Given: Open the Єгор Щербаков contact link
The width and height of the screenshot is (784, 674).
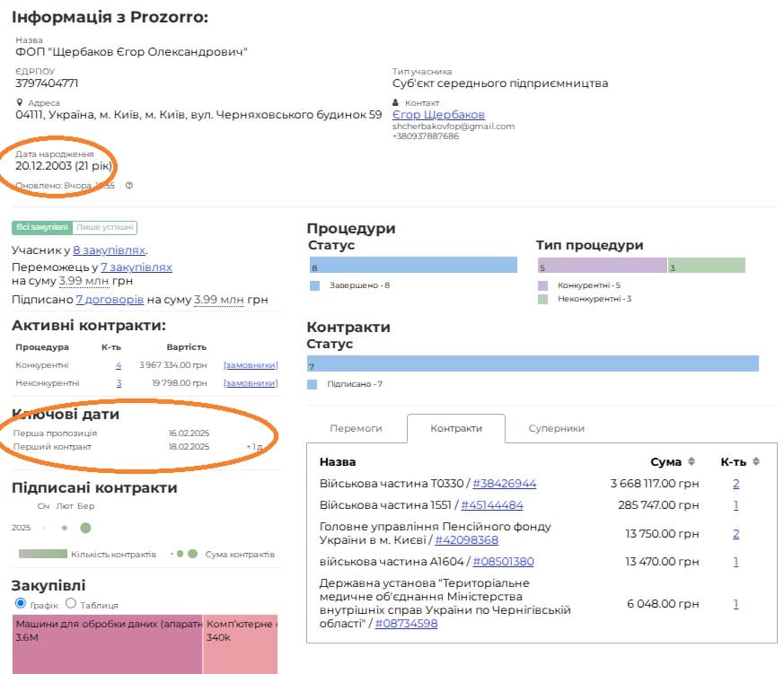Looking at the screenshot, I should 438,115.
